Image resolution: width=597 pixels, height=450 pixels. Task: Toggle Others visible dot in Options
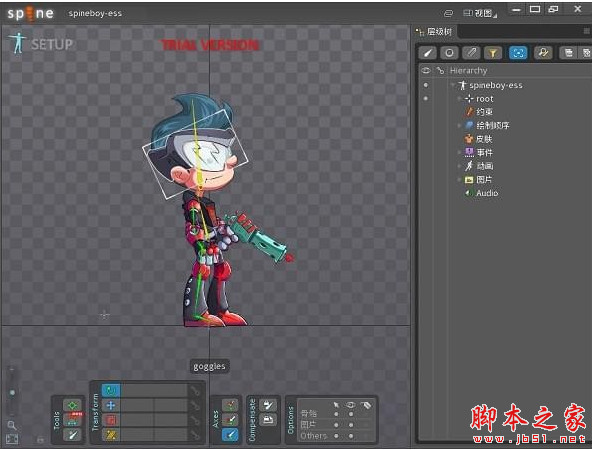(351, 436)
